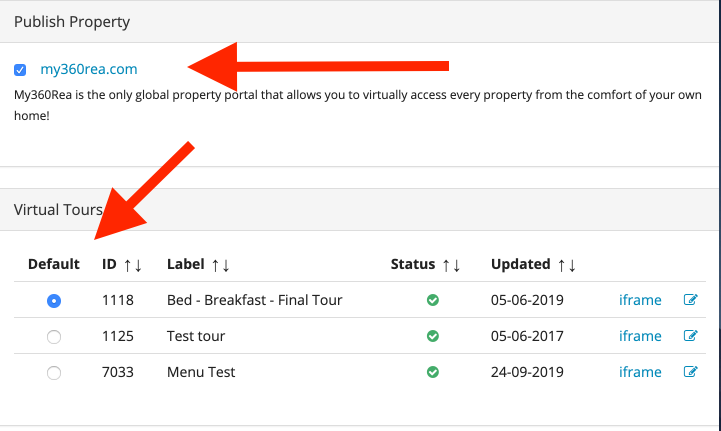Sort tours by Label column arrows
The width and height of the screenshot is (721, 431).
point(220,265)
